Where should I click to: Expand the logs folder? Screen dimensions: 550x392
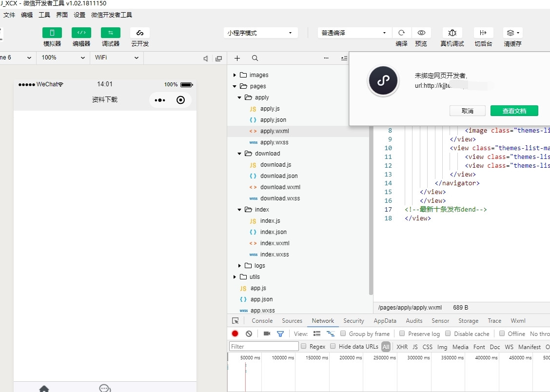[x=239, y=266]
